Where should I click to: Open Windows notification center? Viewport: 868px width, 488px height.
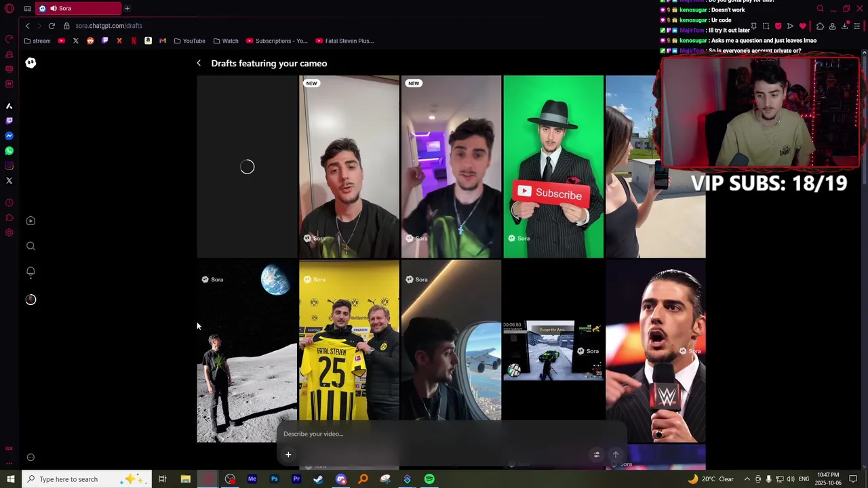tap(853, 479)
